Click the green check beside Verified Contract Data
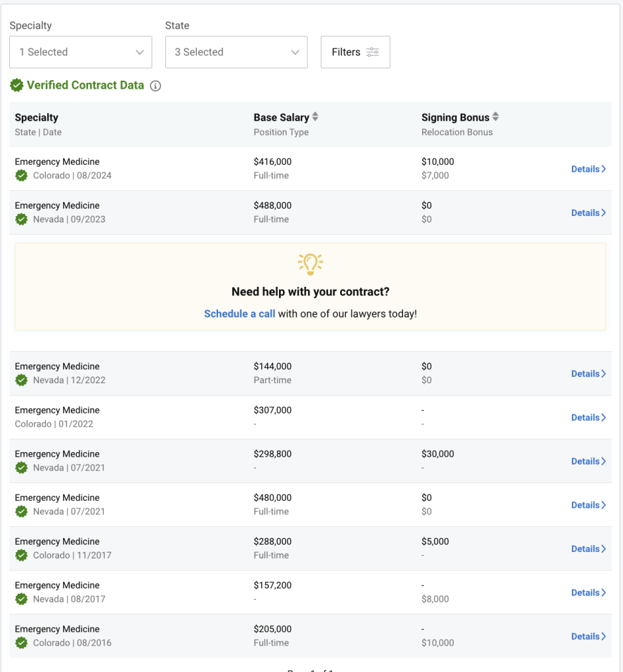 point(16,85)
